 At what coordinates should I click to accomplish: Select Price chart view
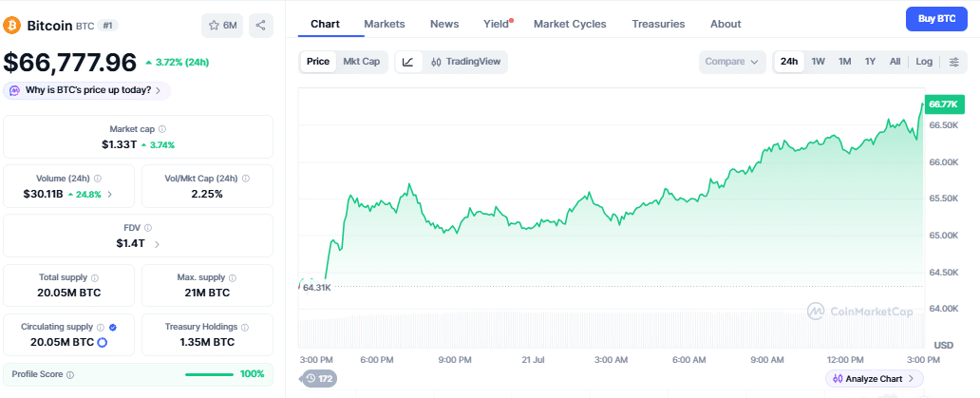click(x=318, y=62)
